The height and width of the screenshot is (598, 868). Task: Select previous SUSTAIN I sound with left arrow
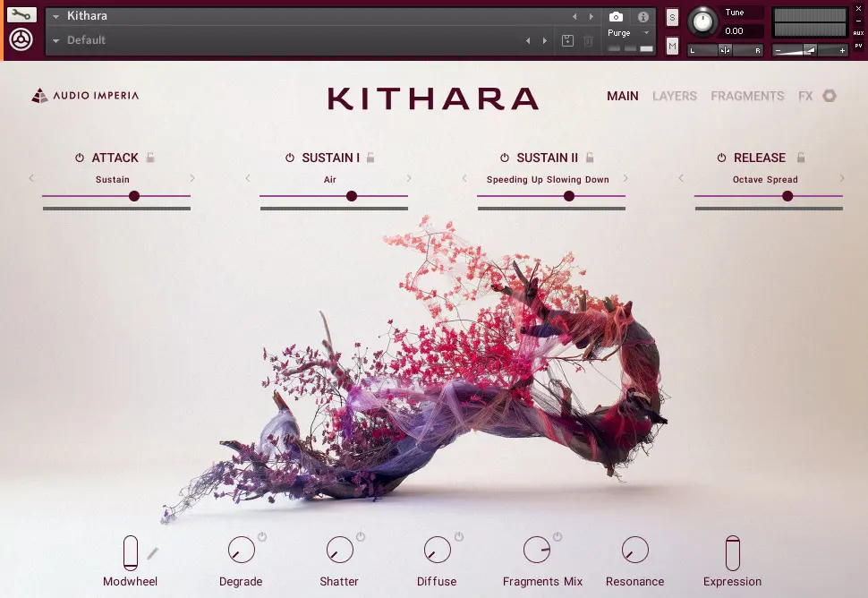click(248, 178)
